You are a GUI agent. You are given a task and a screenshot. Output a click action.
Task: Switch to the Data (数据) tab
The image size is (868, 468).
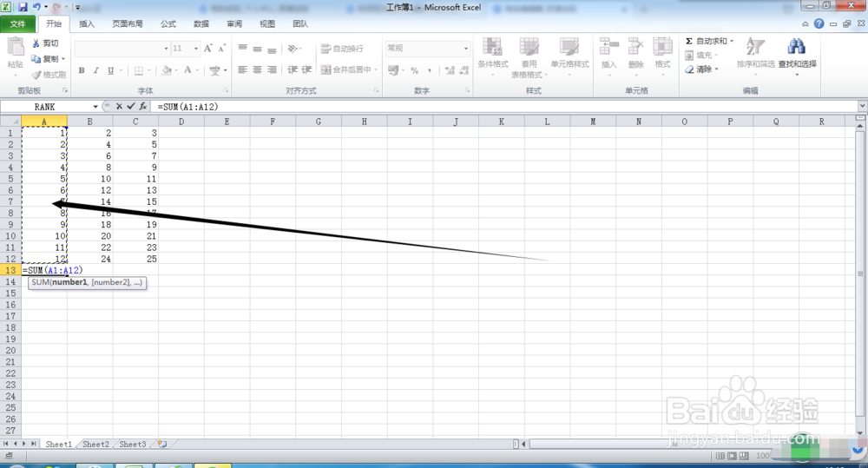point(201,23)
